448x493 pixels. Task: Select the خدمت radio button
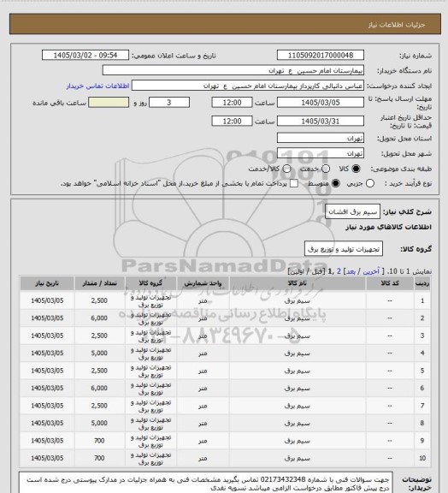click(326, 169)
